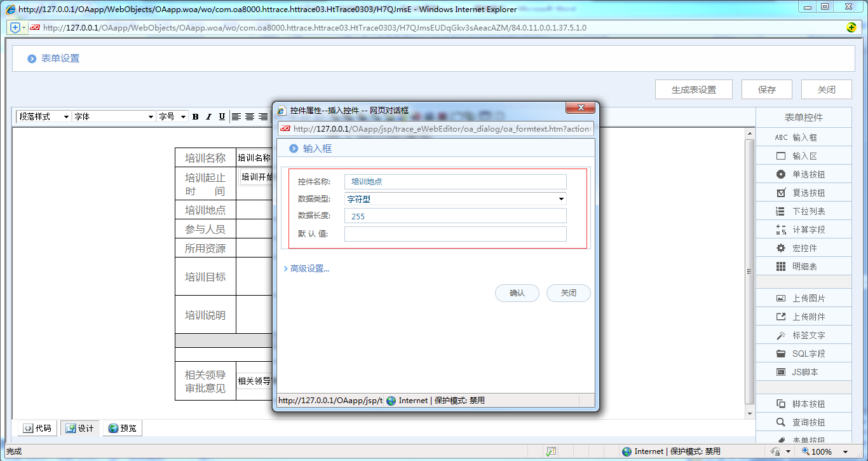868x461 pixels.
Task: Confirm the dialog with 确认 button
Action: coord(517,293)
